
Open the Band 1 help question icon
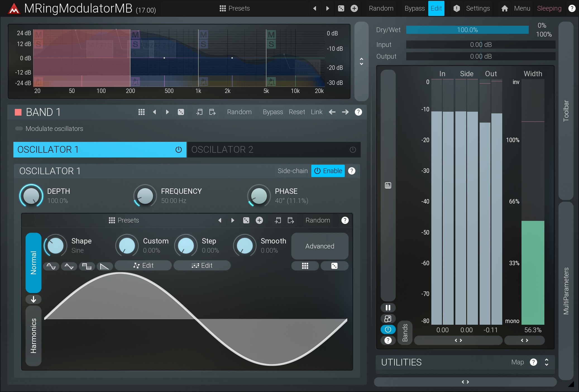point(358,112)
